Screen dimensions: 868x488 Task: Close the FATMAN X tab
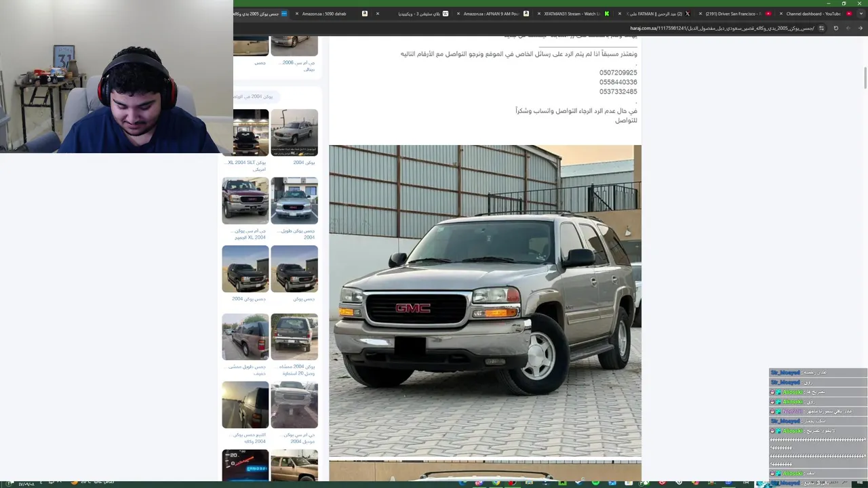pyautogui.click(x=619, y=14)
